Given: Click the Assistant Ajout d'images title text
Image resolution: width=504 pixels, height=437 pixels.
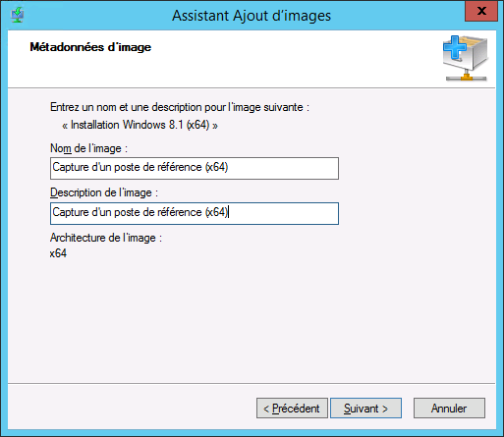Looking at the screenshot, I should pyautogui.click(x=252, y=16).
